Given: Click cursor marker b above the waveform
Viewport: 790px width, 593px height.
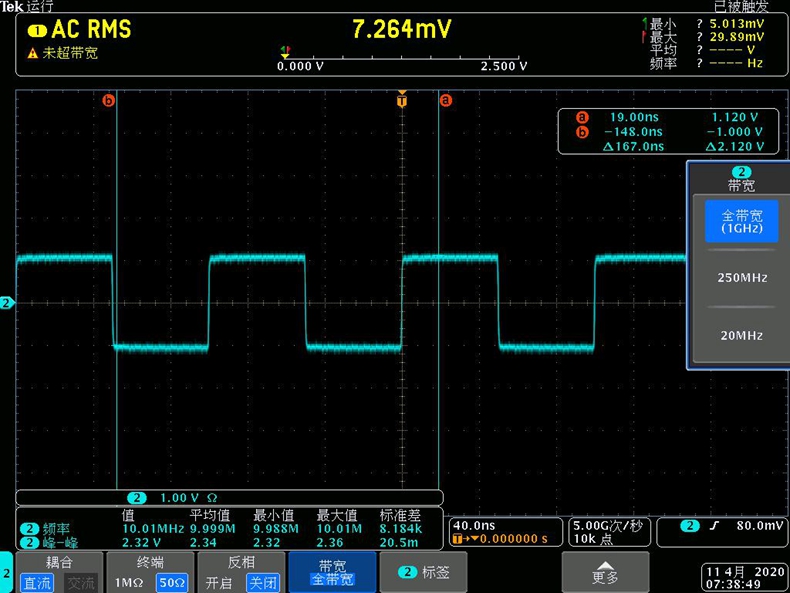Looking at the screenshot, I should click(109, 100).
